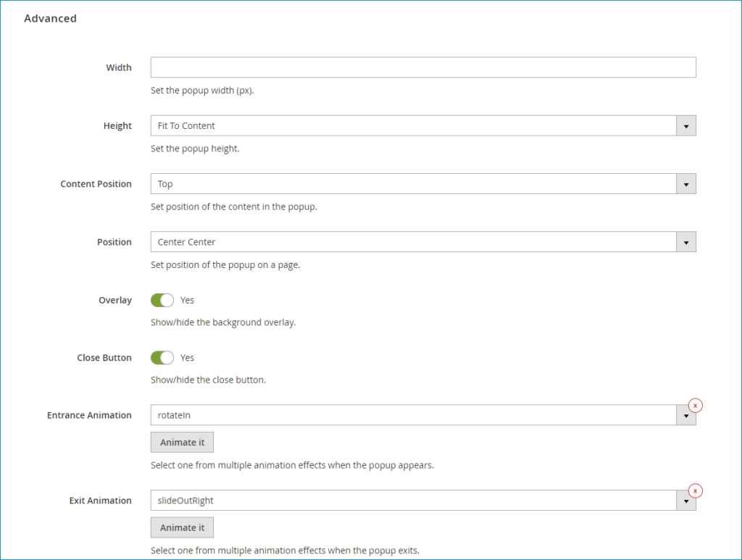
Task: Click Animate it under Exit Animation
Action: [182, 527]
